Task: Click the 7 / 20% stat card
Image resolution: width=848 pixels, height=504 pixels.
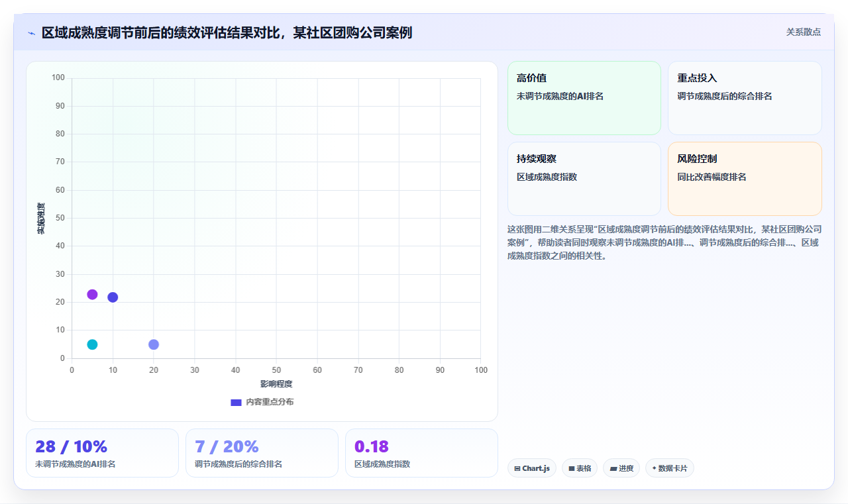Action: 262,453
